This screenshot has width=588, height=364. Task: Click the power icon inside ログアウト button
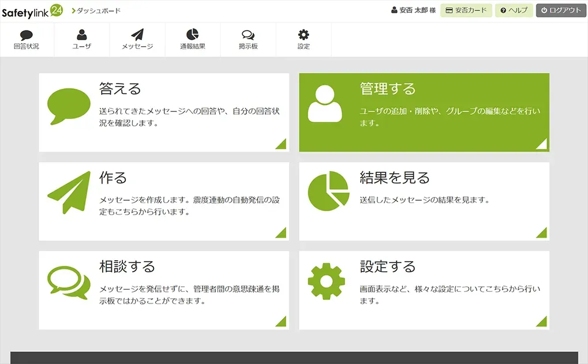coord(543,10)
